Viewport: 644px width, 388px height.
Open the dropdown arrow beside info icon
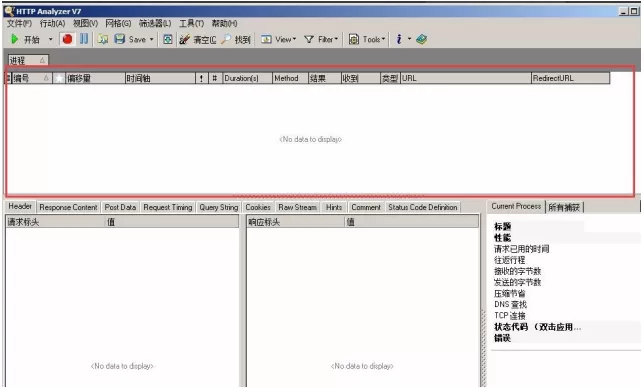coord(409,39)
